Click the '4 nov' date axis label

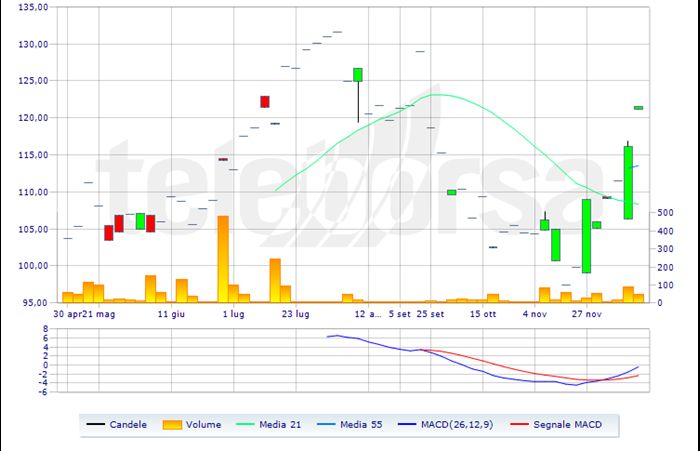tap(535, 313)
